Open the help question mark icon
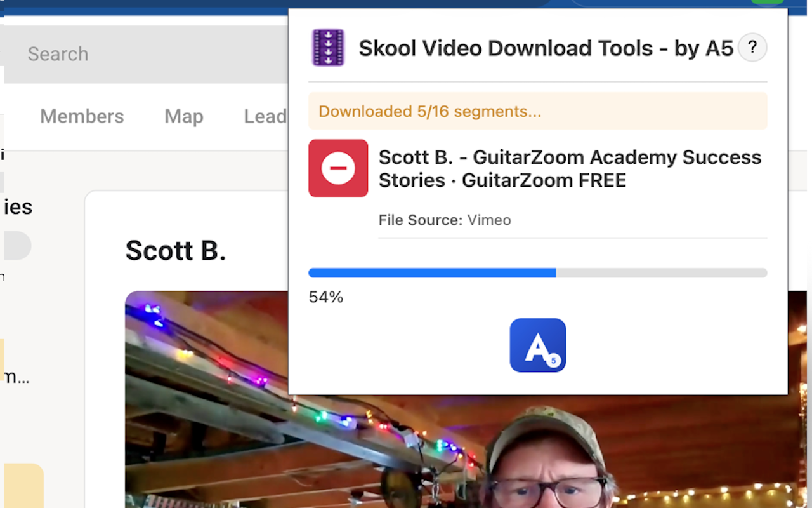 click(752, 48)
